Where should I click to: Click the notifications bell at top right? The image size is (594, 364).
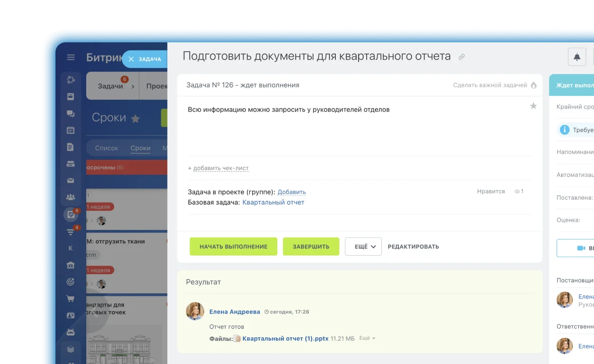(x=577, y=57)
